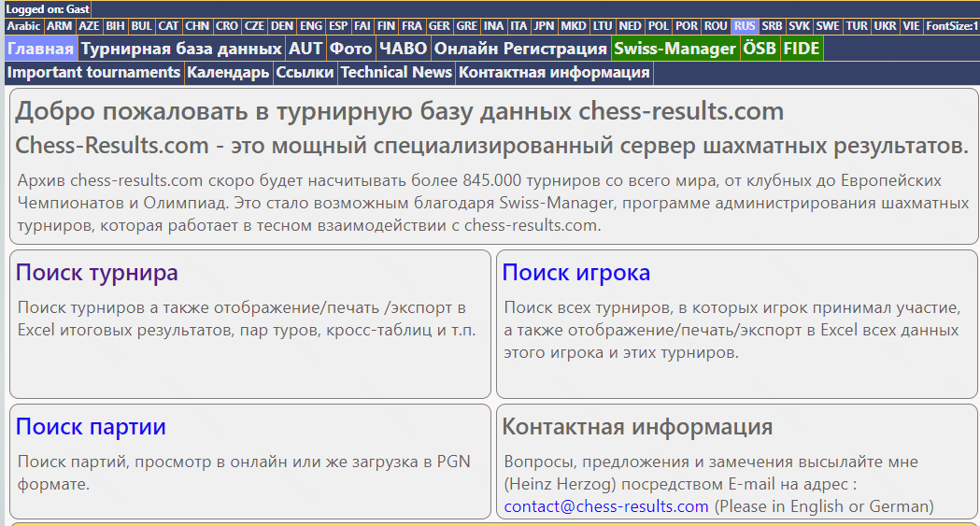Screen dimensions: 980x526
Task: Switch to TUR language
Action: coord(857,26)
